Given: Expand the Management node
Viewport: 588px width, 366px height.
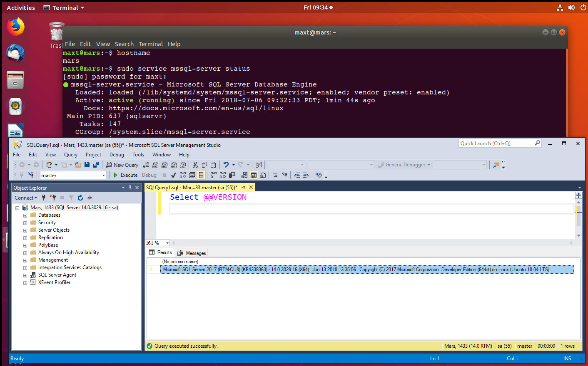Looking at the screenshot, I should (x=25, y=260).
